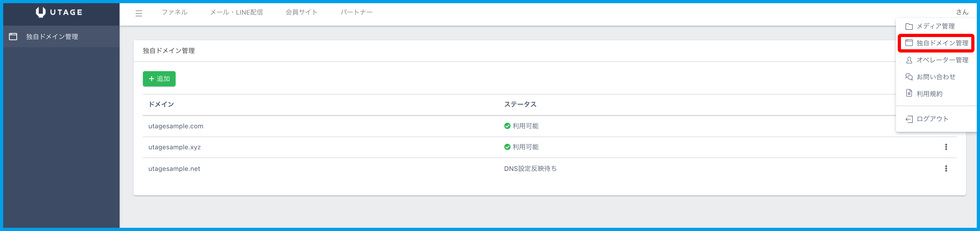Click the document icon for 利用規約
This screenshot has height=231, width=980.
909,93
